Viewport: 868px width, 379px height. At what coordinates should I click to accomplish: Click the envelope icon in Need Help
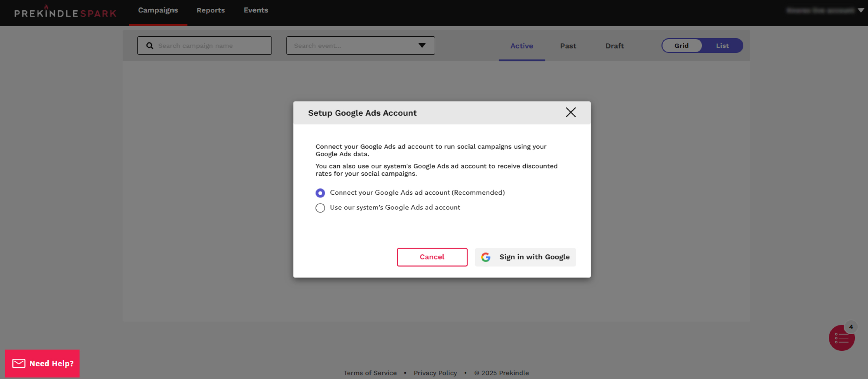point(19,363)
